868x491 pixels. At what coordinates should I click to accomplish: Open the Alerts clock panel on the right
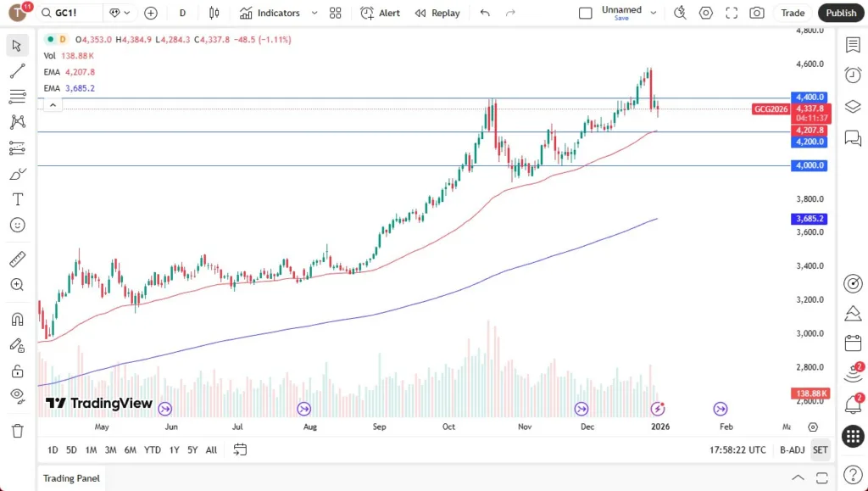click(x=853, y=75)
